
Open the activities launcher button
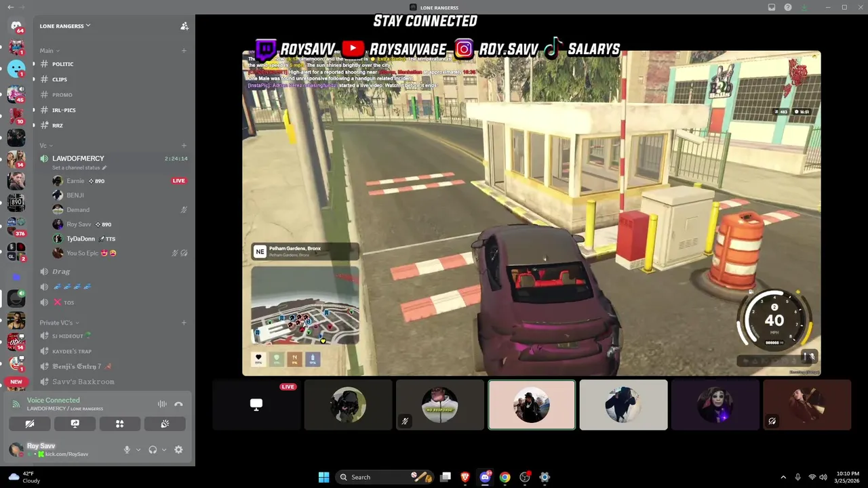tap(120, 424)
